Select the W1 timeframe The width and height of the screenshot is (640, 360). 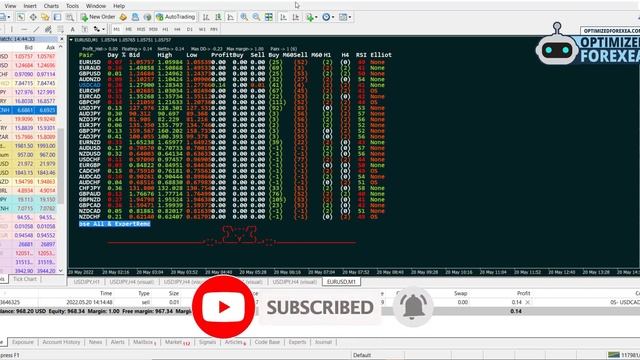[202, 29]
